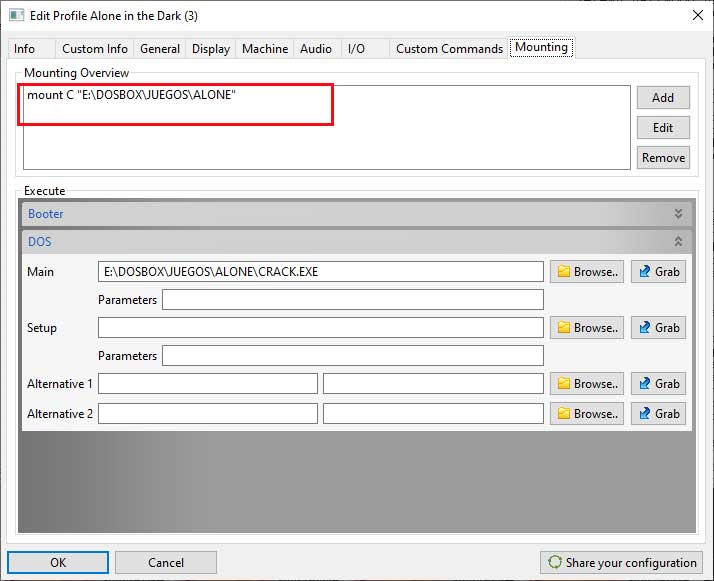Select the mount C ALONE entry

pos(131,95)
